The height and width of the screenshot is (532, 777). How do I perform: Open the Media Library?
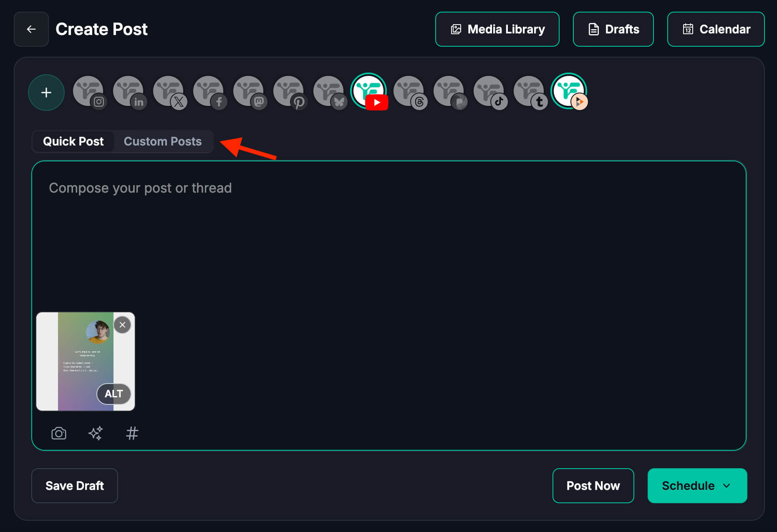click(x=497, y=29)
